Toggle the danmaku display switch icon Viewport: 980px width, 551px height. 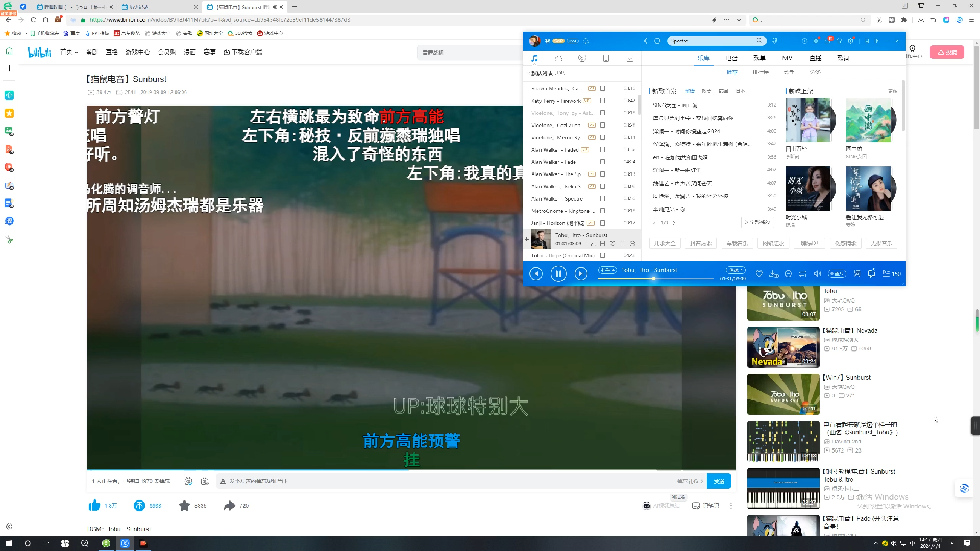pyautogui.click(x=188, y=481)
